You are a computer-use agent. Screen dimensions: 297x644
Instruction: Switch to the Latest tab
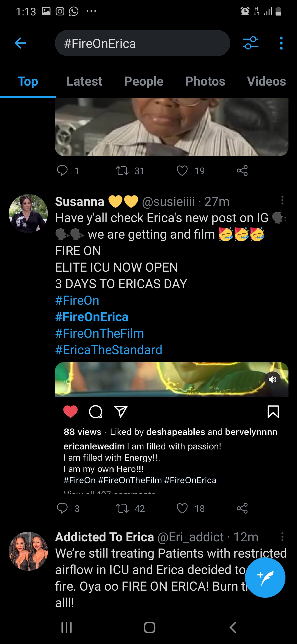coord(84,81)
